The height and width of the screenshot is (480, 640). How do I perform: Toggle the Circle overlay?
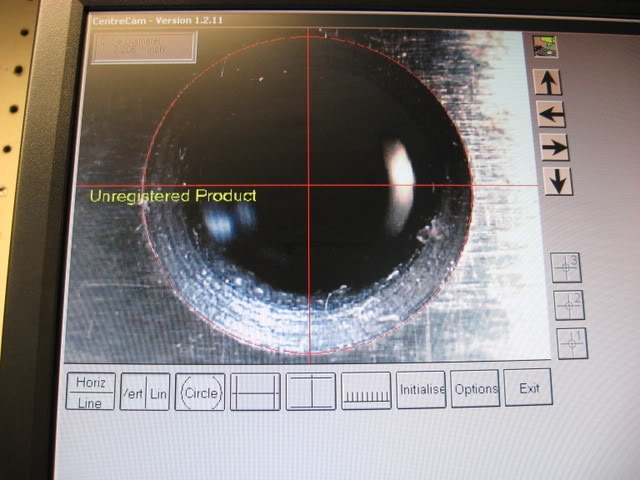point(200,392)
